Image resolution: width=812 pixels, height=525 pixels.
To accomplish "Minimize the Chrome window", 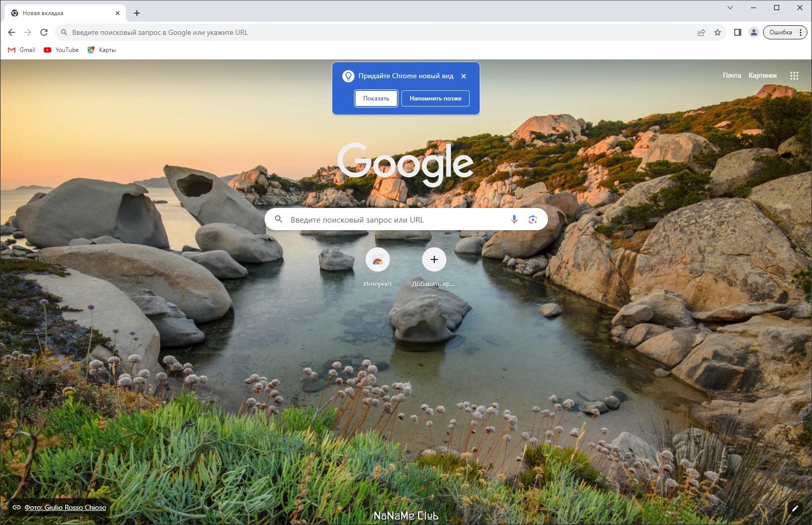I will [753, 8].
